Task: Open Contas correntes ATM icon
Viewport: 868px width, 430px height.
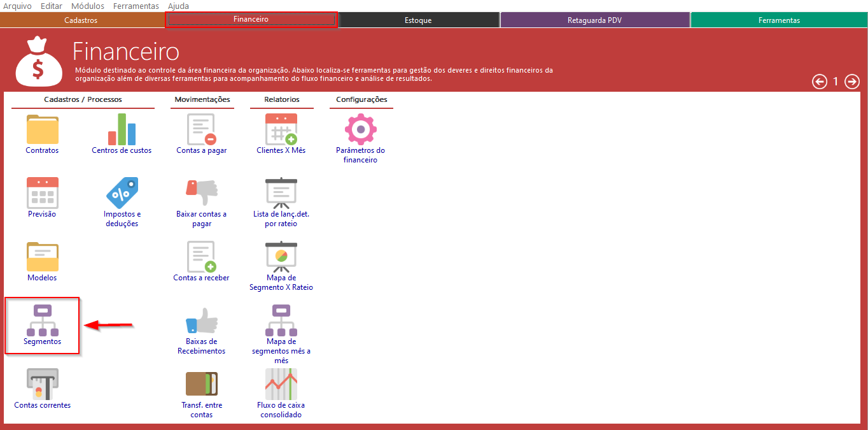Action: pyautogui.click(x=42, y=384)
